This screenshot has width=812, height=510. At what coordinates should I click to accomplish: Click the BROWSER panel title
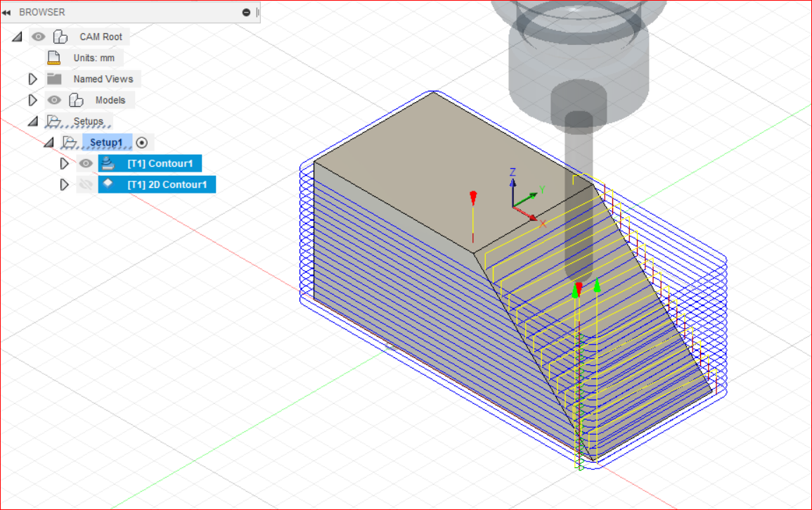click(x=42, y=12)
